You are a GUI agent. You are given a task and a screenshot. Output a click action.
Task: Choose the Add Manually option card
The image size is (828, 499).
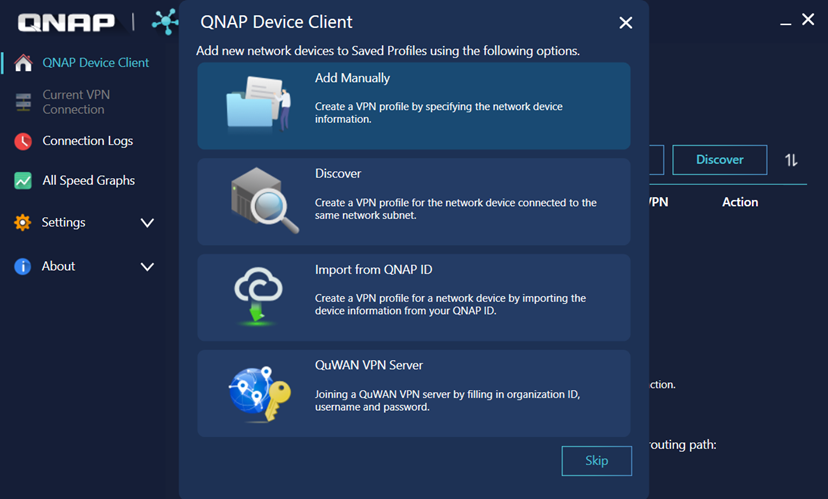413,106
